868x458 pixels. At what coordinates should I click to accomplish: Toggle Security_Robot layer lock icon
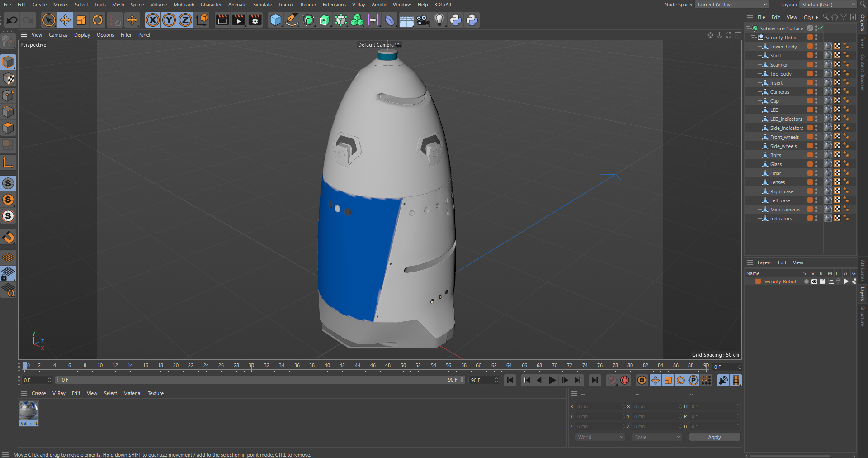click(838, 281)
